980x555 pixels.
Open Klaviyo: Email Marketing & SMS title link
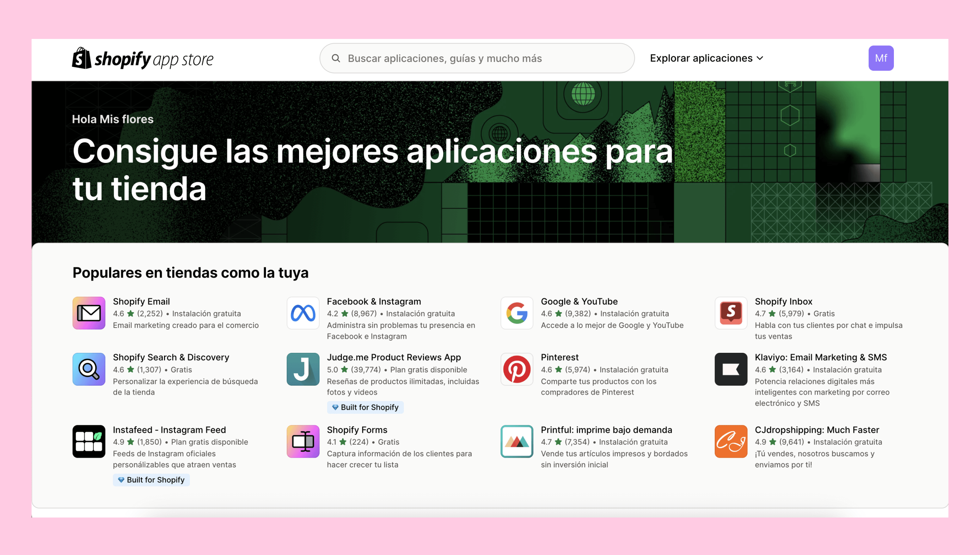coord(821,357)
